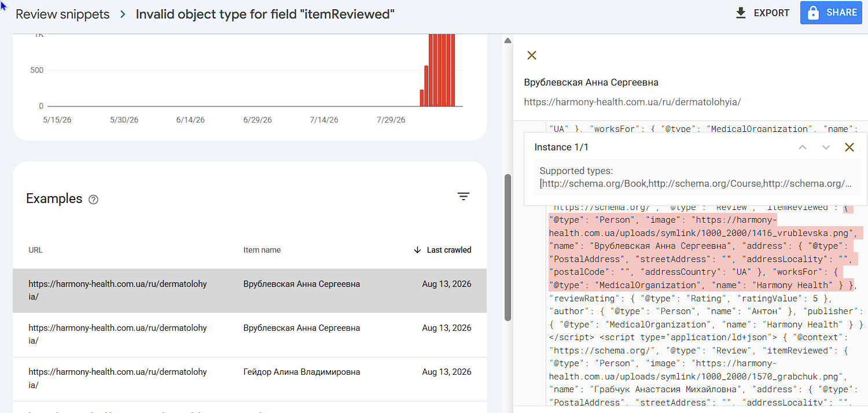Select first row Врублевская Анна Сергеевна (highlighted)
This screenshot has height=413, width=868.
point(249,290)
